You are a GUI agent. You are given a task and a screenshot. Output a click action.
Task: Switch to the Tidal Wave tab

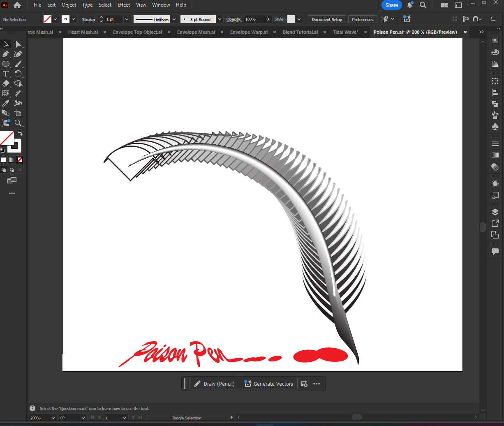[345, 32]
